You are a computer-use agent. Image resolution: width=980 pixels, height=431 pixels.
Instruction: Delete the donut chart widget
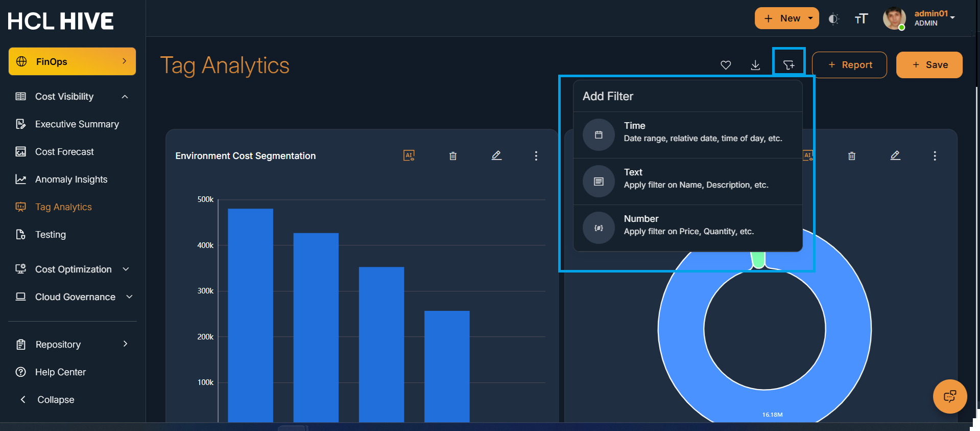click(x=851, y=156)
